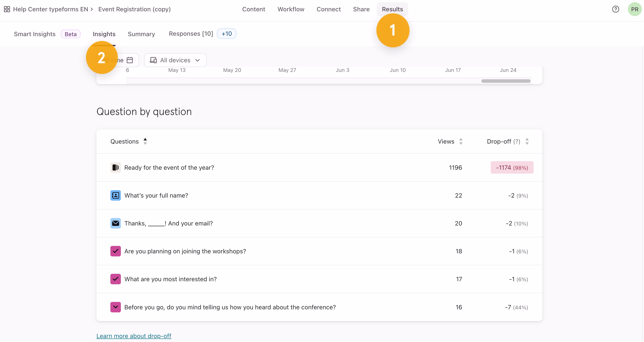Click the contact info icon for full name
This screenshot has height=342, width=644.
[116, 195]
